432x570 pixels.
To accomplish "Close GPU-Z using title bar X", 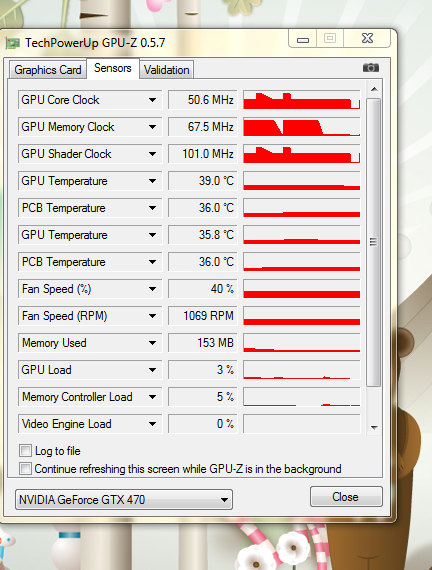I will tap(367, 38).
